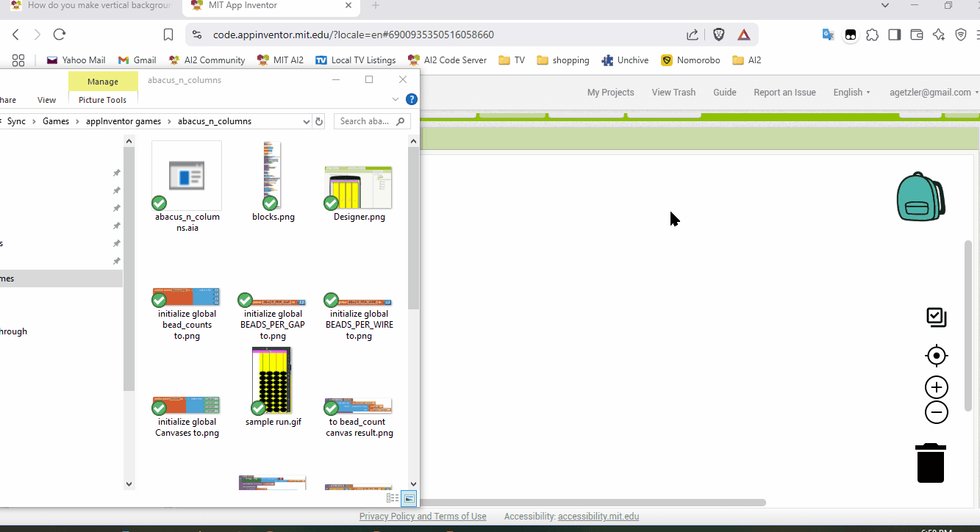Viewport: 980px width, 532px height.
Task: Toggle the browser sidebar panel icon
Action: [x=895, y=35]
